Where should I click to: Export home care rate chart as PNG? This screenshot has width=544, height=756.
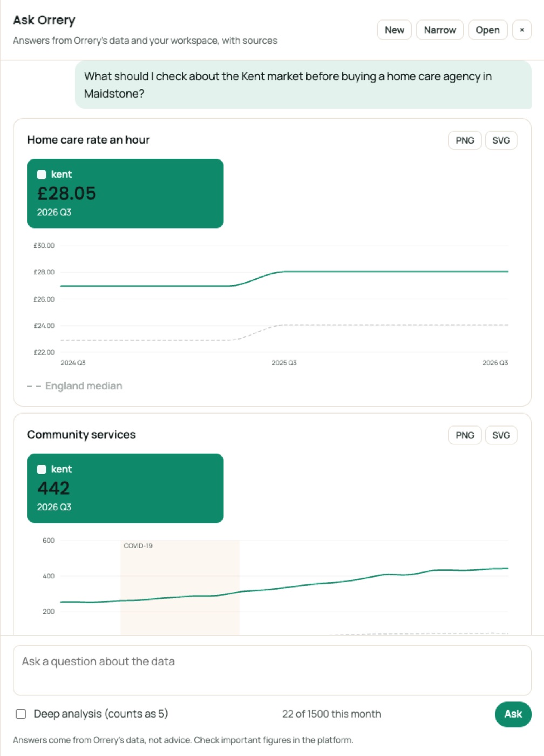(x=465, y=140)
